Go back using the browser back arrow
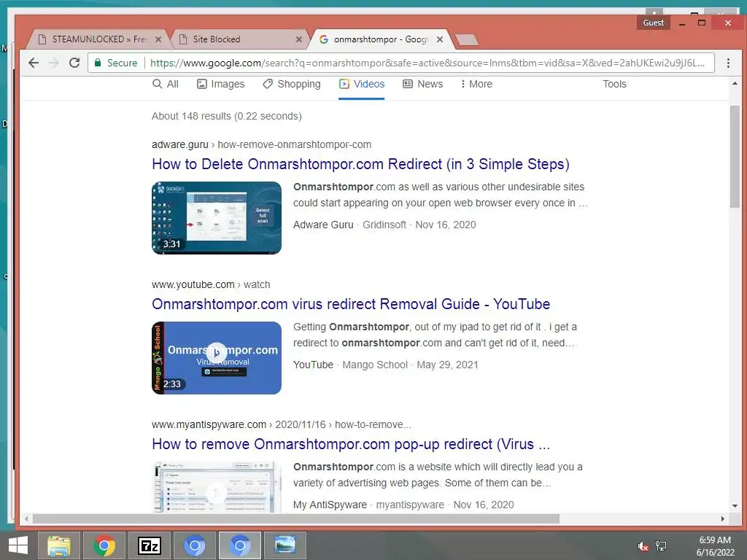This screenshot has height=560, width=747. click(x=34, y=63)
